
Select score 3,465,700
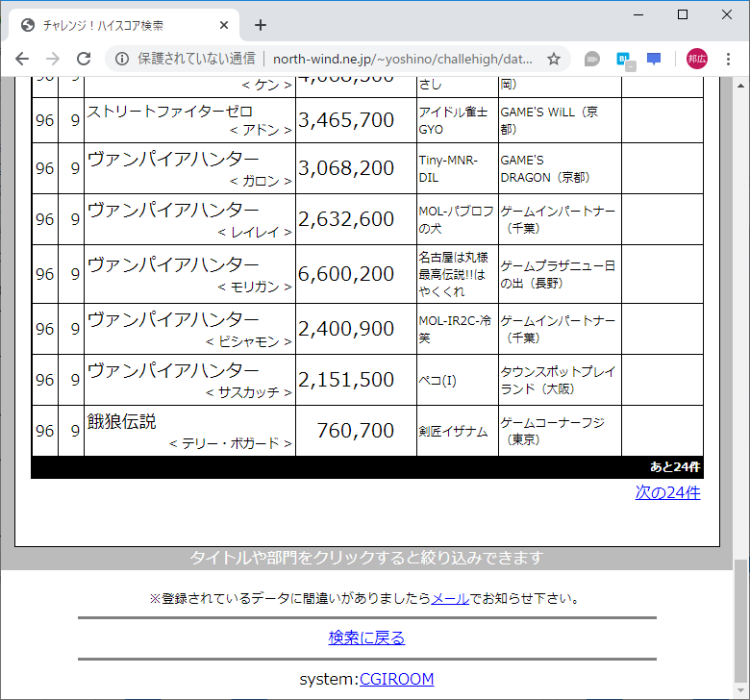click(346, 120)
